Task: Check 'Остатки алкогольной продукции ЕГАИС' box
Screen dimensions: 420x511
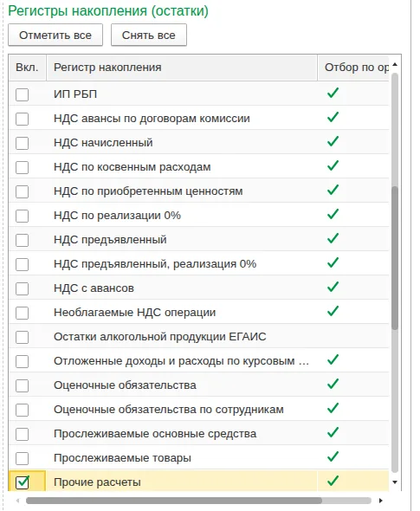Action: 23,337
